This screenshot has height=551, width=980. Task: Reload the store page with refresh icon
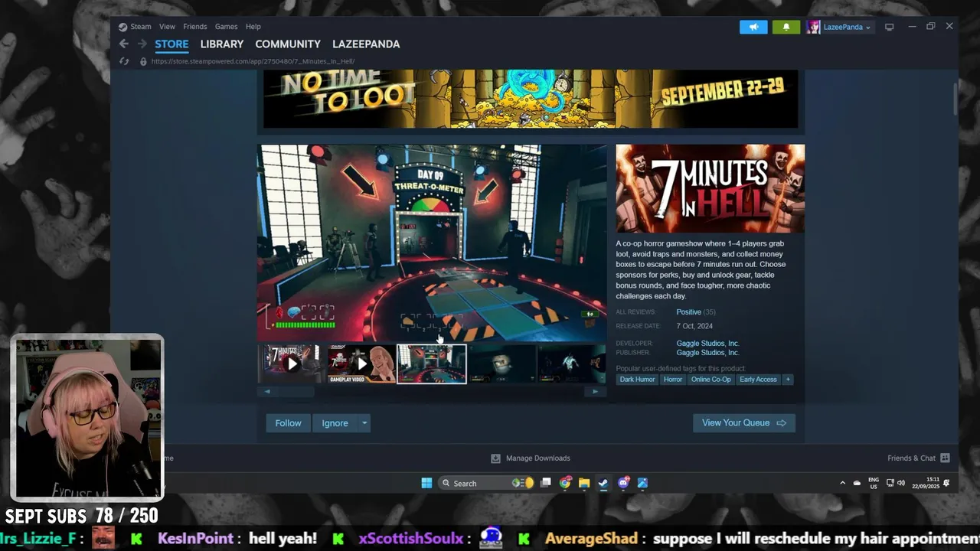[x=124, y=61]
